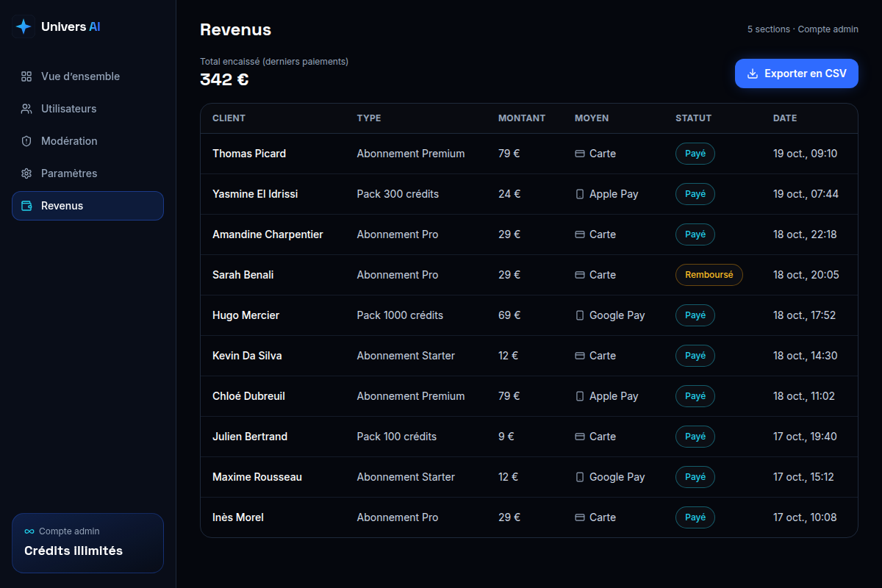Viewport: 882px width, 588px height.
Task: Click the card icon in Kevin Da Silva's row
Action: (x=580, y=356)
